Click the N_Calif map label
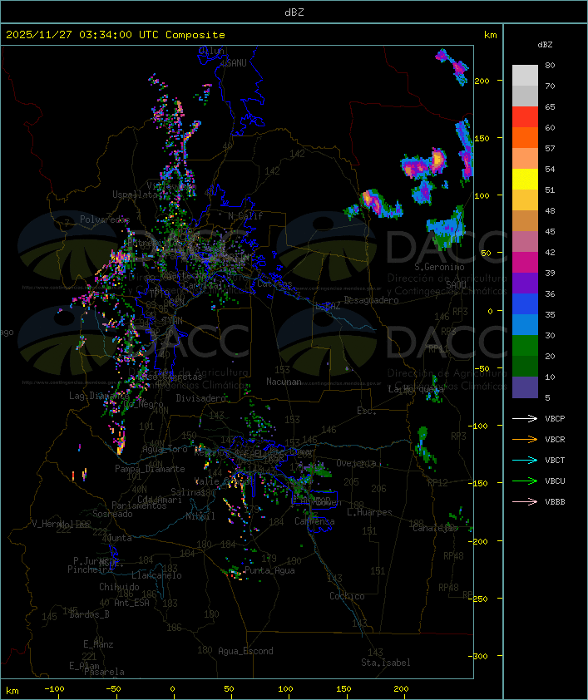 pyautogui.click(x=245, y=216)
